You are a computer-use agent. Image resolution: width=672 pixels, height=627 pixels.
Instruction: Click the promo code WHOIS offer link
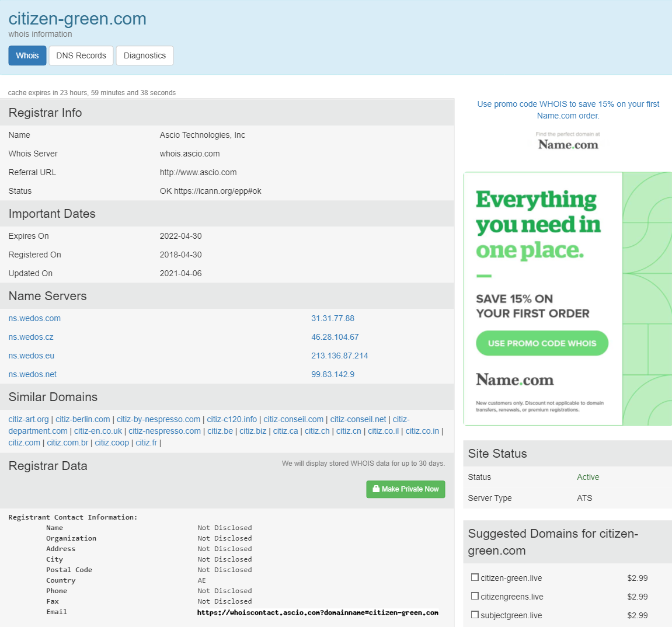pyautogui.click(x=568, y=110)
